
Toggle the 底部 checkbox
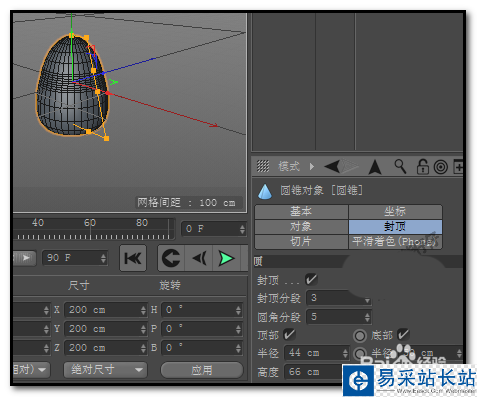coord(403,334)
